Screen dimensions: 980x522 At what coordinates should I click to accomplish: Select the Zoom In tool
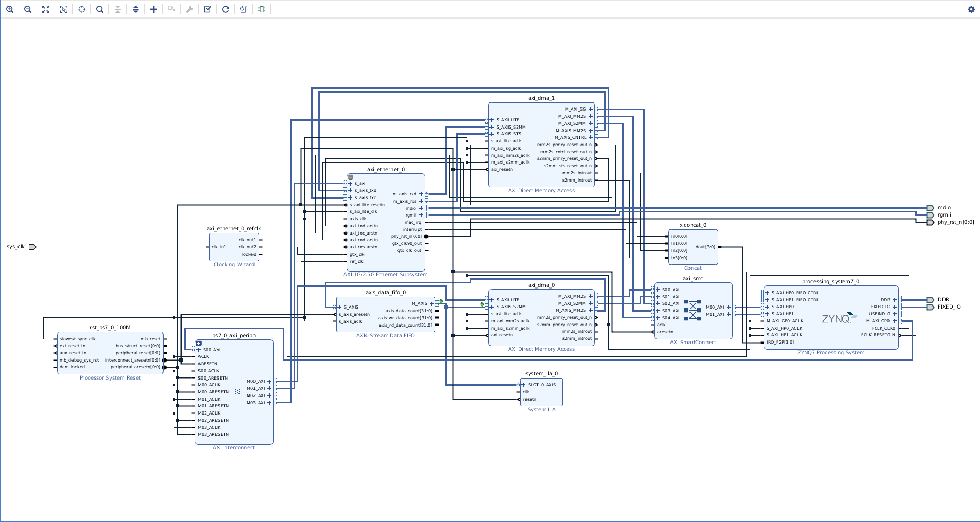(x=10, y=9)
